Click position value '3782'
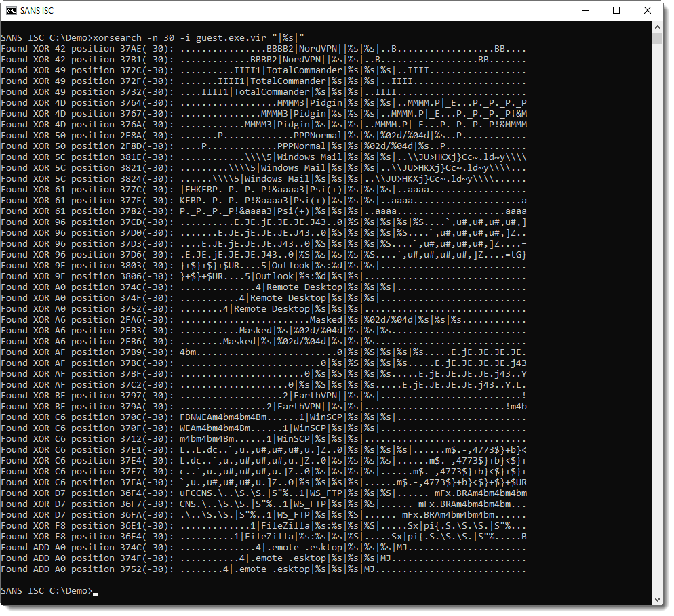The height and width of the screenshot is (616, 674). point(131,211)
